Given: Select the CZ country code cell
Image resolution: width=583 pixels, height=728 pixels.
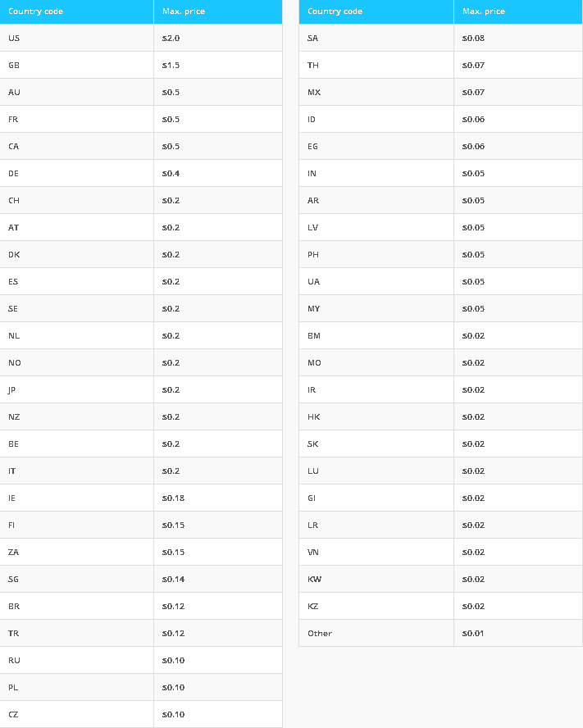Looking at the screenshot, I should (x=76, y=714).
